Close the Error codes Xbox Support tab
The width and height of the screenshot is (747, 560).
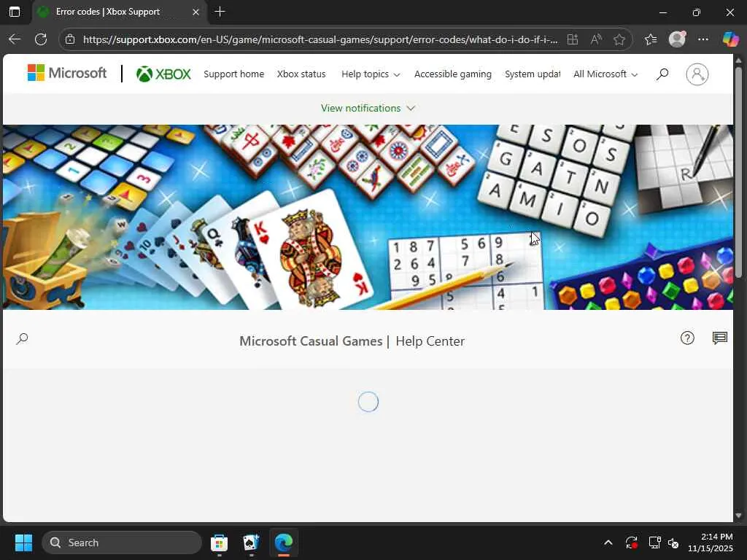pos(196,12)
